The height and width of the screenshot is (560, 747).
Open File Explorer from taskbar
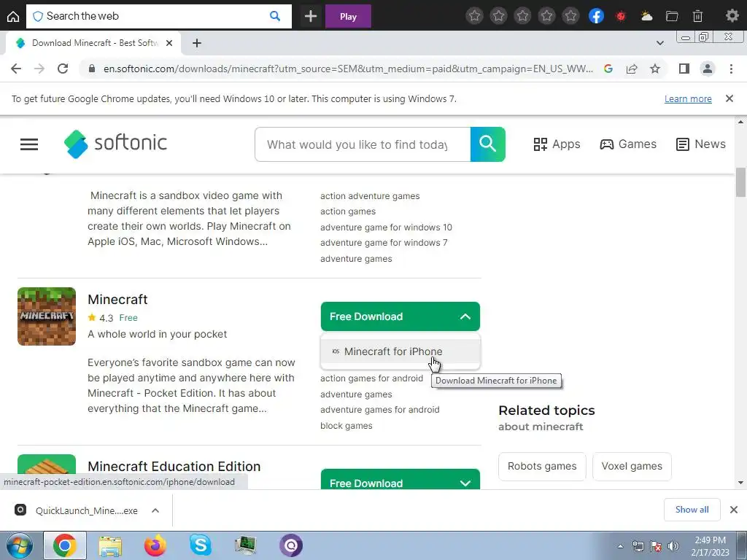pos(110,545)
